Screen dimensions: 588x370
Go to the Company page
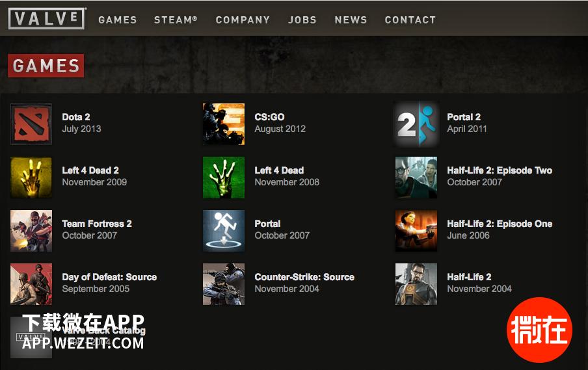(x=243, y=20)
